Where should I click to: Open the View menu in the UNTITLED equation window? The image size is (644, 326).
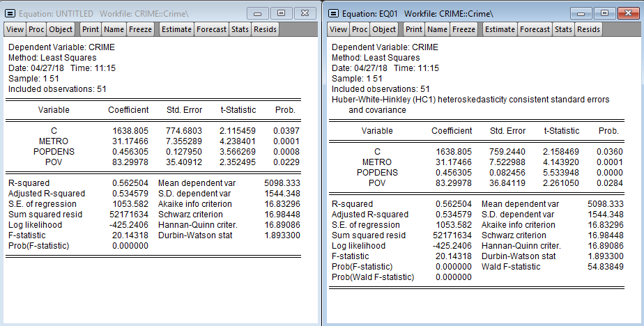tap(15, 29)
